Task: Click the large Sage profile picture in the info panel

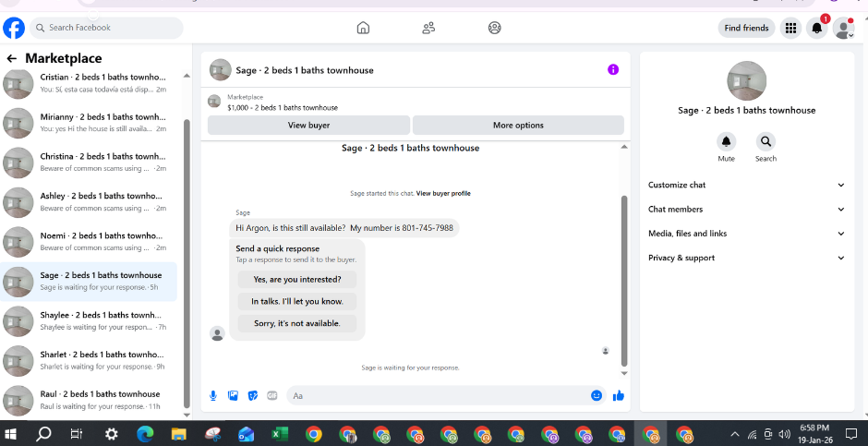Action: (747, 81)
